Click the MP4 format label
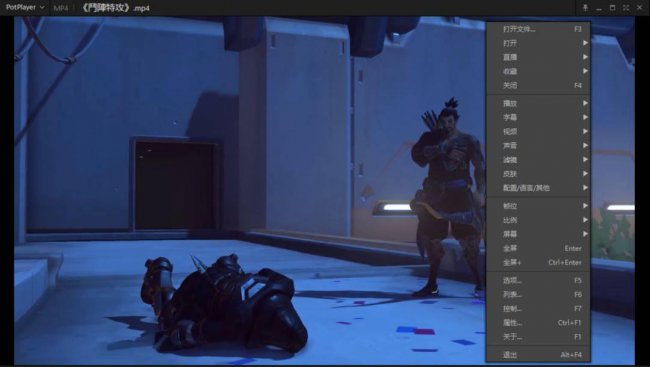Screen dimensions: 650x367 coord(61,8)
